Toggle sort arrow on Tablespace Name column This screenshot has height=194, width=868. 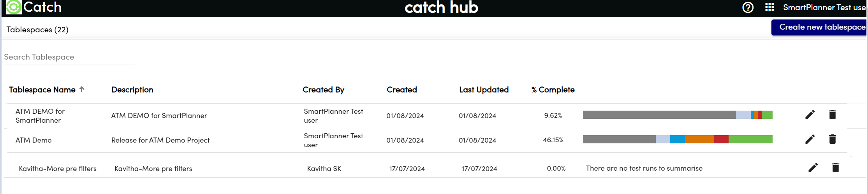82,89
